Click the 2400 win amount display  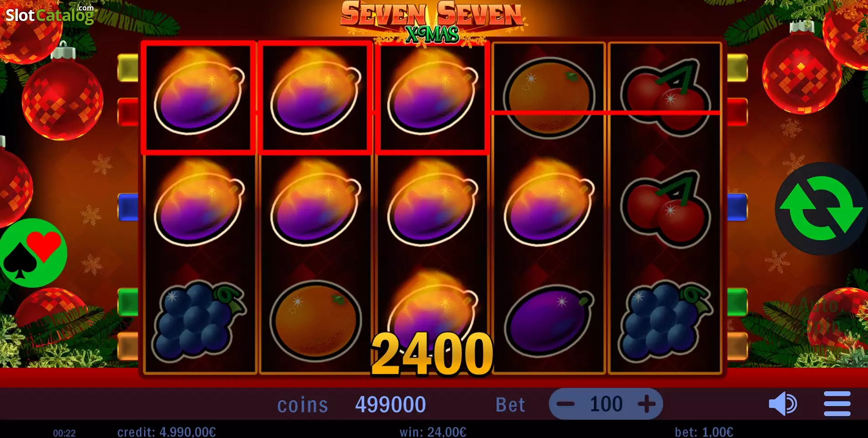(432, 354)
